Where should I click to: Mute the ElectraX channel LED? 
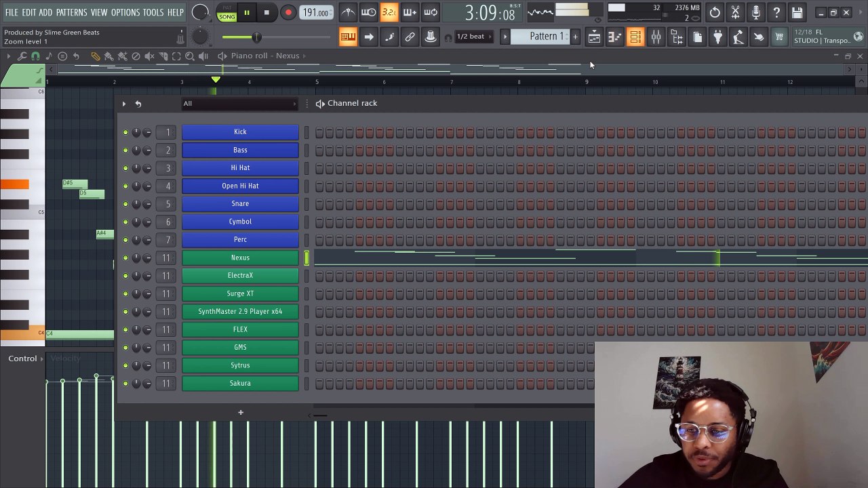[125, 276]
